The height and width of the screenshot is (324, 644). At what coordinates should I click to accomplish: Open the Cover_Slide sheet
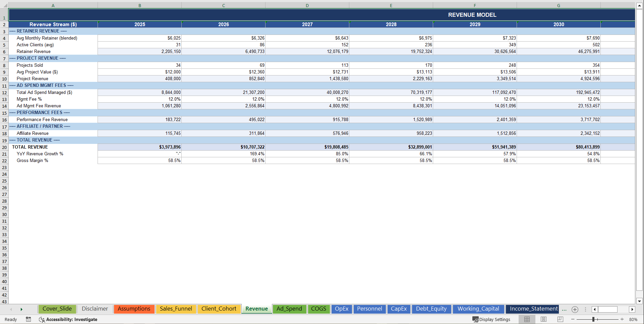[x=57, y=309]
